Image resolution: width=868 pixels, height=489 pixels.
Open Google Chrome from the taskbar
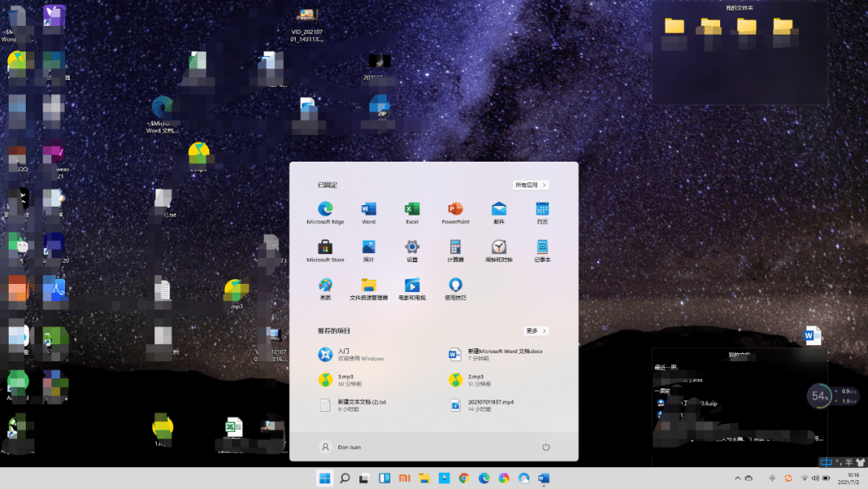pos(464,479)
